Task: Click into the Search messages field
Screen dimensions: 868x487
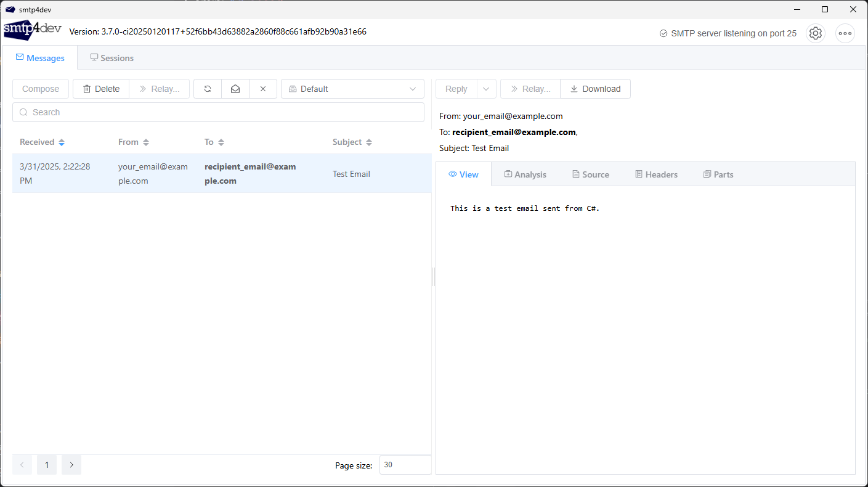Action: click(x=218, y=112)
